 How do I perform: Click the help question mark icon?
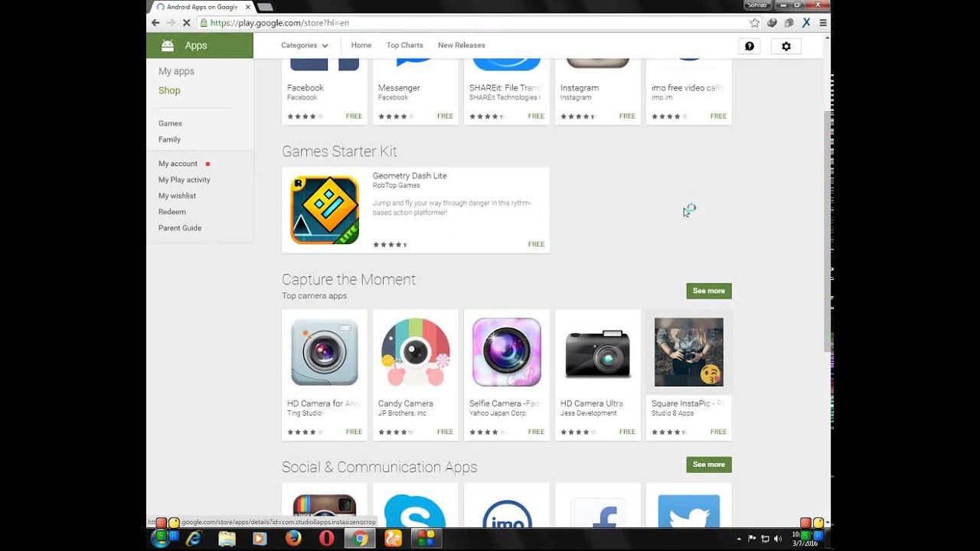point(750,46)
